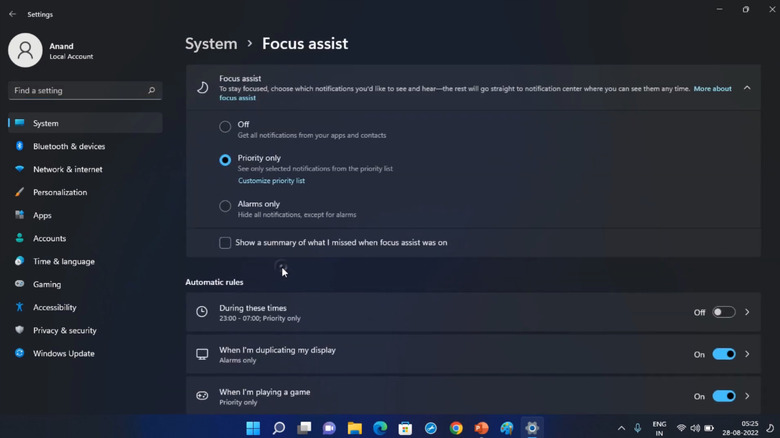
Task: Expand the When I'm playing a game rule
Action: [747, 396]
